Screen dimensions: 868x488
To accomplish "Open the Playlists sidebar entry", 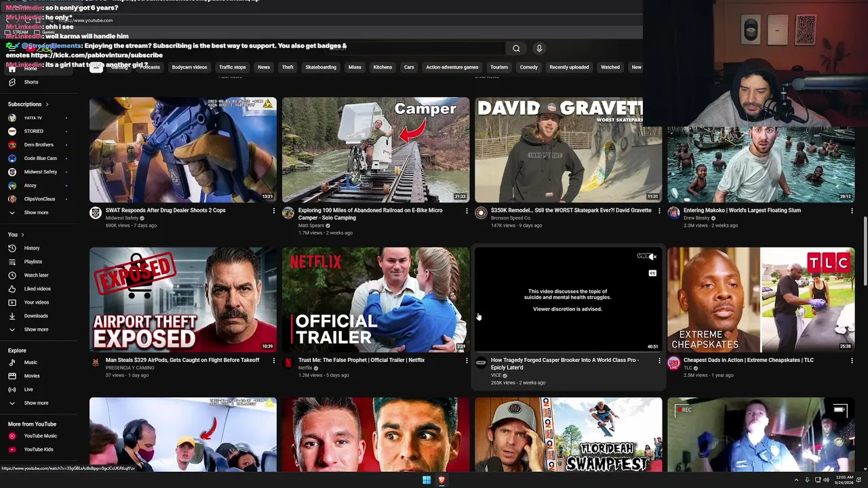I will click(x=33, y=262).
